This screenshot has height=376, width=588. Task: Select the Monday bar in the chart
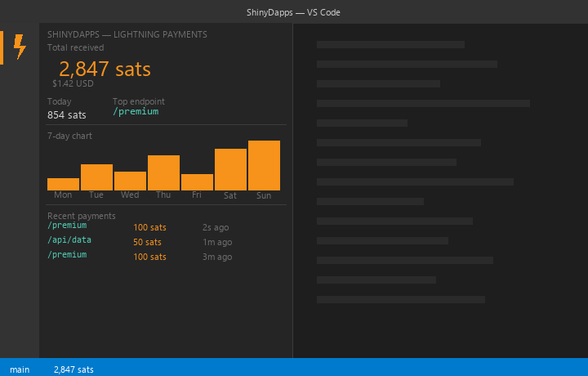pyautogui.click(x=63, y=184)
